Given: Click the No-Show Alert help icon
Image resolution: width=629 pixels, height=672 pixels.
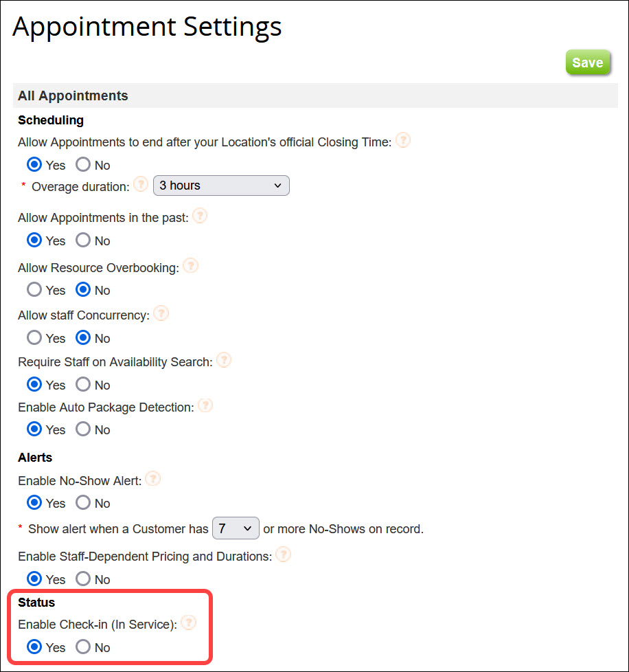Looking at the screenshot, I should pyautogui.click(x=152, y=478).
